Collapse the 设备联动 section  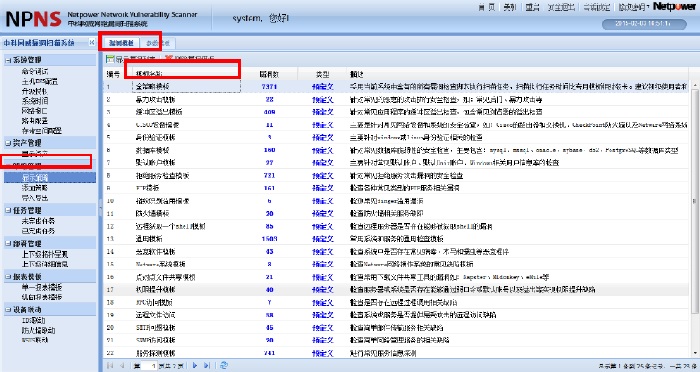[x=8, y=309]
